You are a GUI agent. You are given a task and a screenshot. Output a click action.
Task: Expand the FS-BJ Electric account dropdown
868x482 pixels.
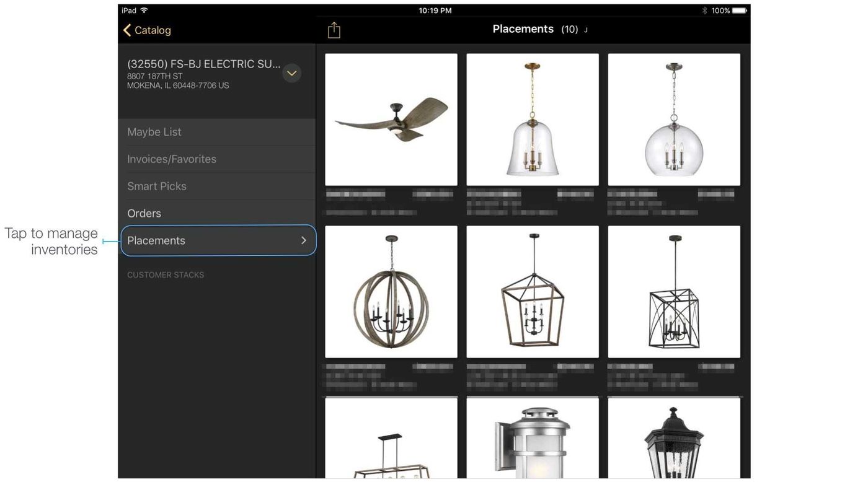292,73
